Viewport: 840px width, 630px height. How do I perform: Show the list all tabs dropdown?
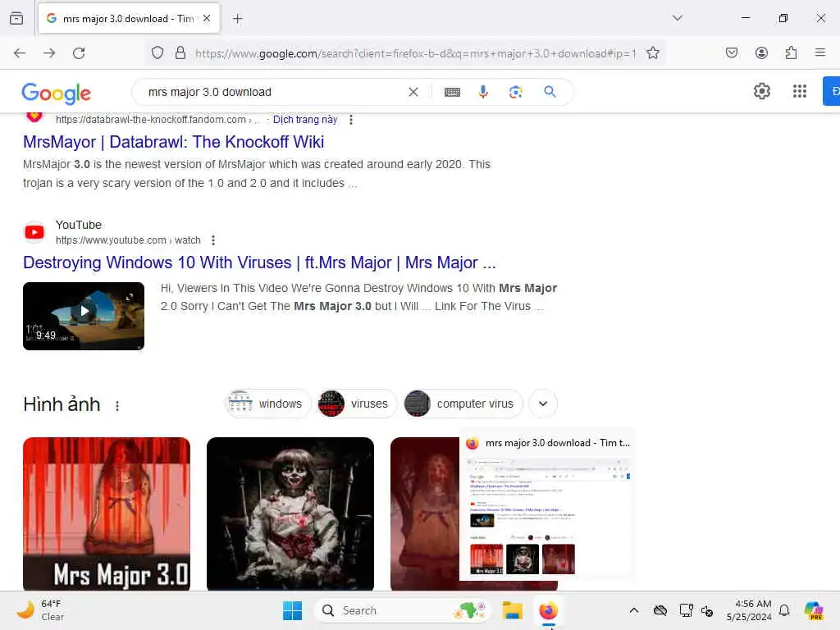pyautogui.click(x=678, y=18)
